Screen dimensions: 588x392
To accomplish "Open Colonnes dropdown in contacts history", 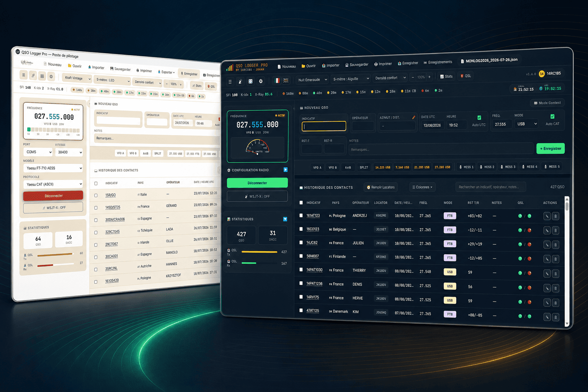I will pos(423,187).
